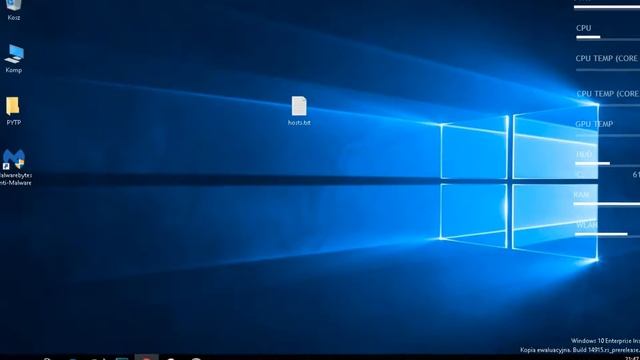The image size is (640, 360).
Task: Select the Kosz recycle bin desktop icon
Action: (x=13, y=9)
